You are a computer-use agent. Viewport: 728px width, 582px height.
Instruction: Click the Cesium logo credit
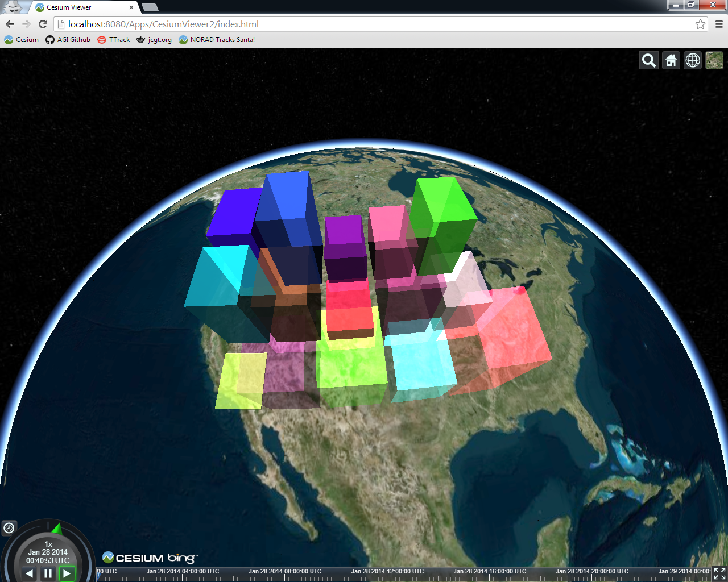(133, 558)
